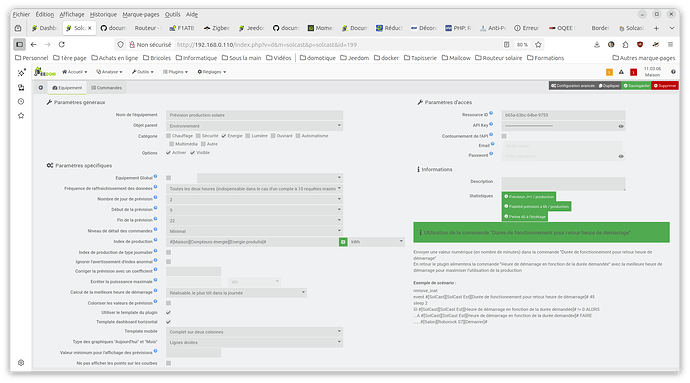This screenshot has width=690, height=383.
Task: Check the Equipement Global checkbox
Action: 169,178
